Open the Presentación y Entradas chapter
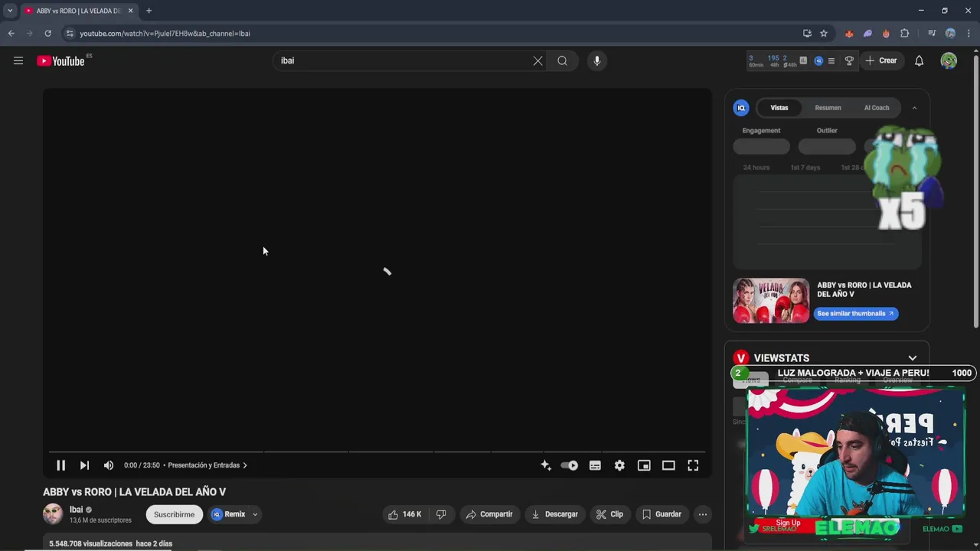Viewport: 980px width, 551px height. [207, 465]
